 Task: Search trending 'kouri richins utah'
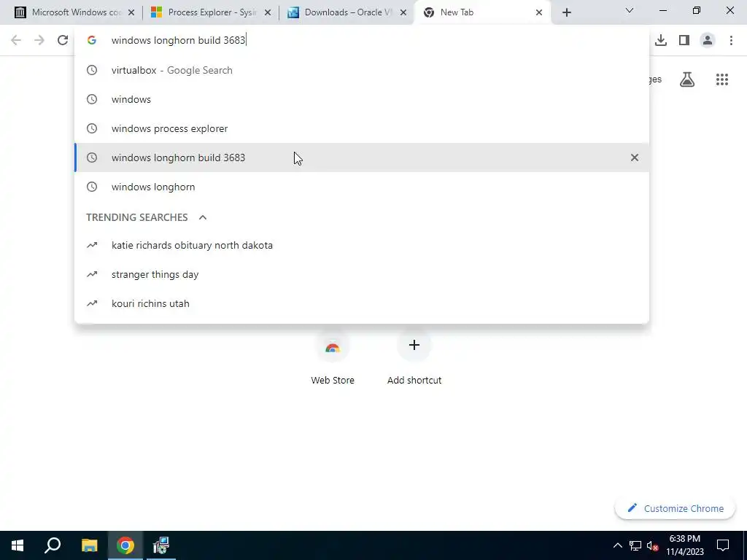click(x=362, y=303)
